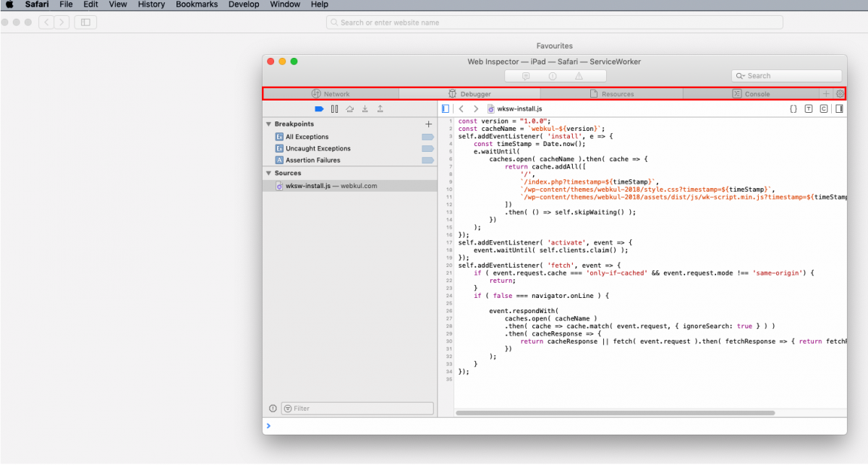Select the Uncaught Exceptions breakpoint row
Image resolution: width=868 pixels, height=465 pixels.
pyautogui.click(x=350, y=148)
